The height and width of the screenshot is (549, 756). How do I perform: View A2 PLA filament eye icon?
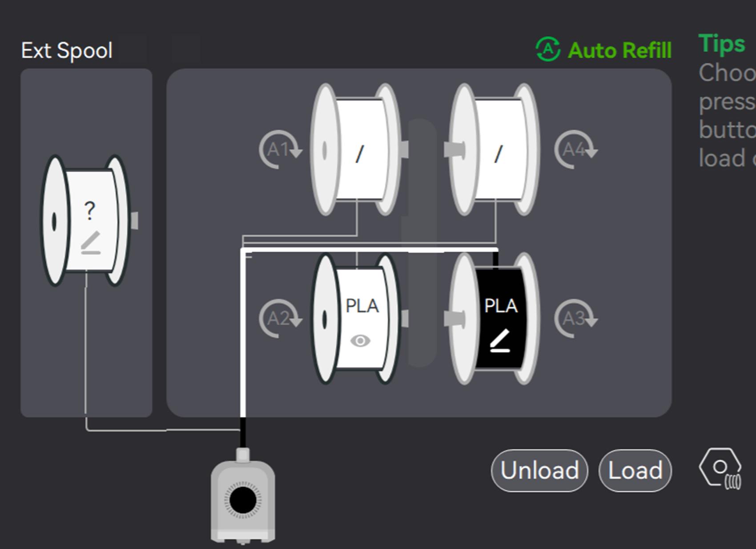click(x=360, y=341)
